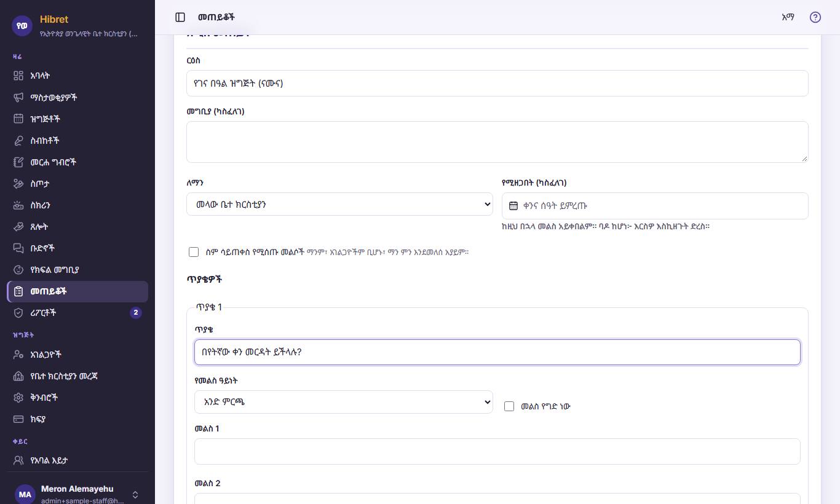Click the መግቢያ (ካስፈለገ) text area

pyautogui.click(x=497, y=142)
